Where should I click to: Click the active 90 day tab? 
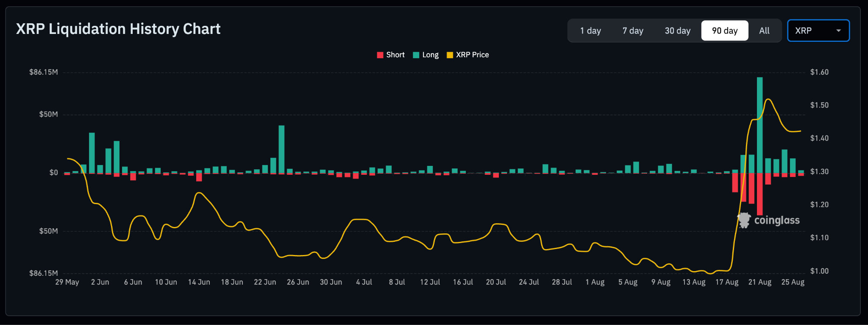725,31
